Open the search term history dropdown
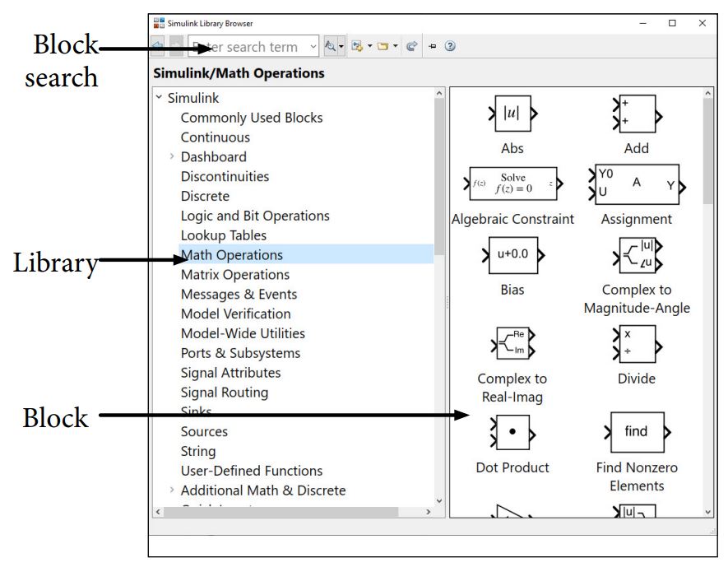Screen dimensions: 728x567 click(x=313, y=47)
